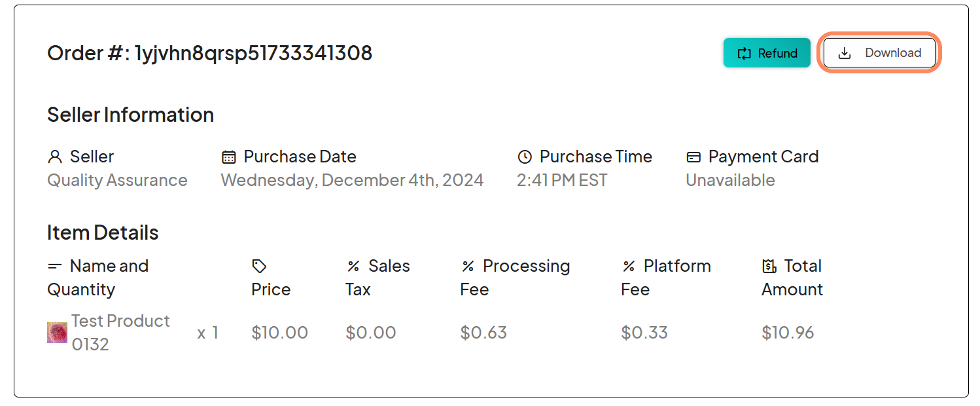Screen dimensions: 980x406
Task: Click the percent icon beside Processing Fee
Action: click(x=467, y=266)
